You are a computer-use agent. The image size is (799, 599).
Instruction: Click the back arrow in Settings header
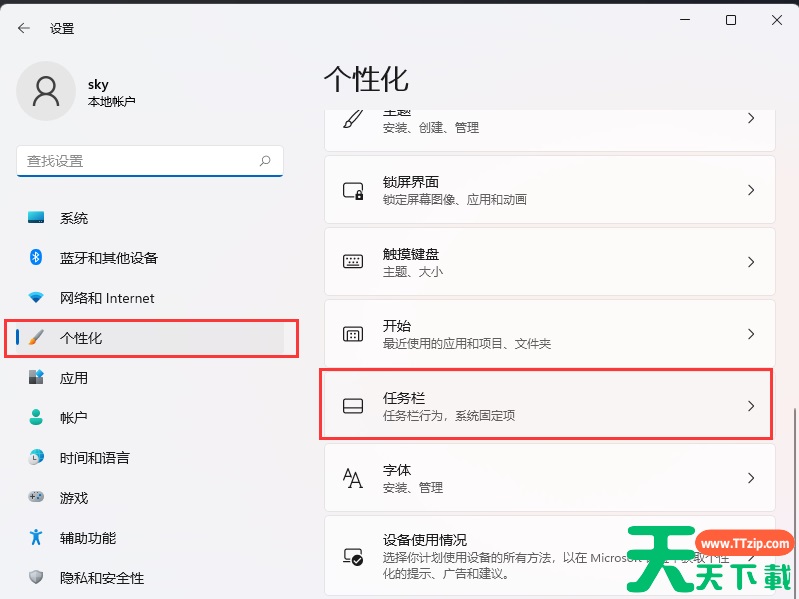point(23,28)
